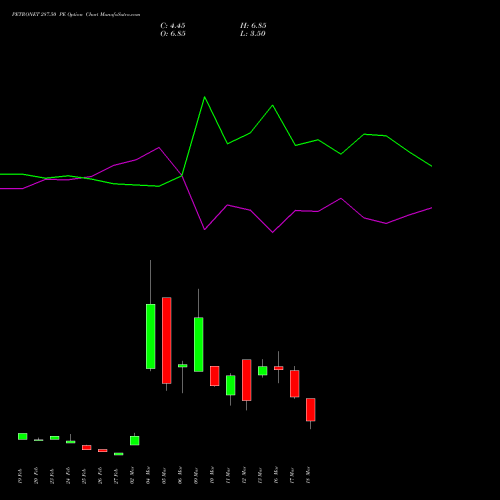The width and height of the screenshot is (500, 500).
Task: Click the magenta indicator line's lowest trough
Action: (273, 232)
